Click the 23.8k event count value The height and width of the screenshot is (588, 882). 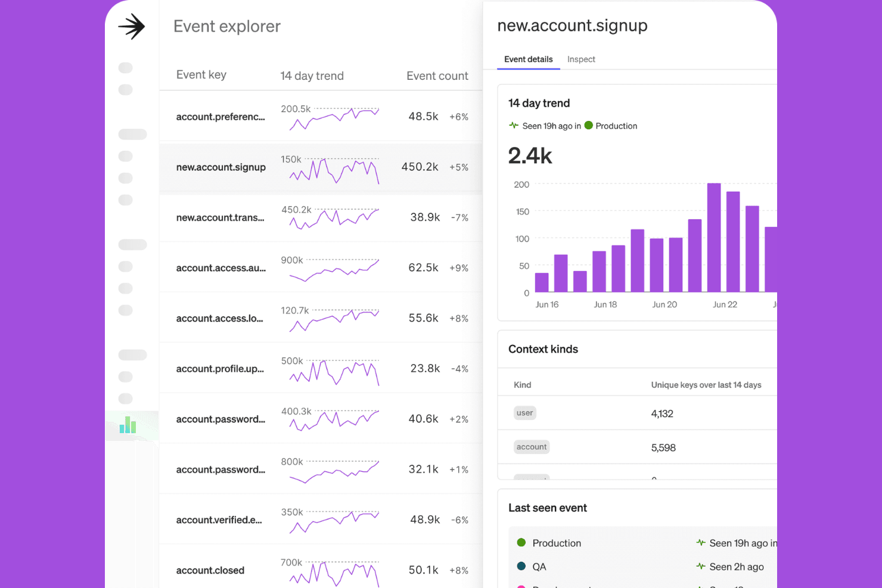(x=425, y=368)
